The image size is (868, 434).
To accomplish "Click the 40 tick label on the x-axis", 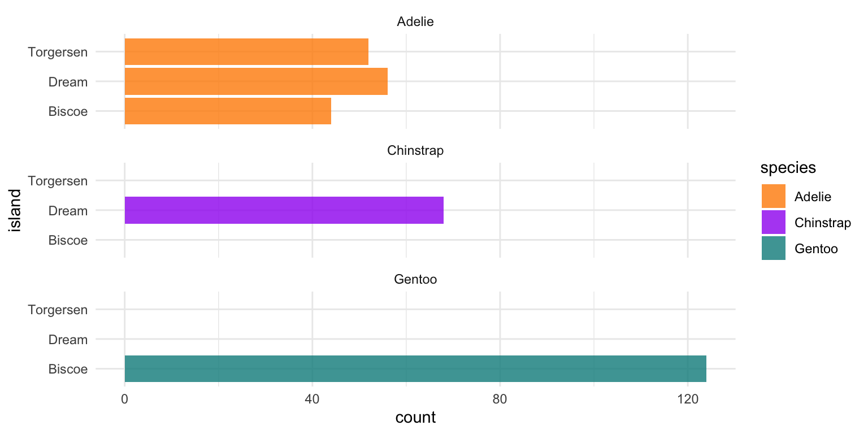I will [x=312, y=398].
